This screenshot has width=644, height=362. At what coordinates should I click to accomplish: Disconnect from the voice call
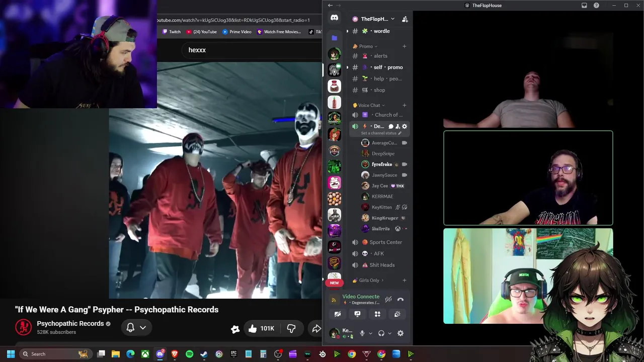point(400,300)
